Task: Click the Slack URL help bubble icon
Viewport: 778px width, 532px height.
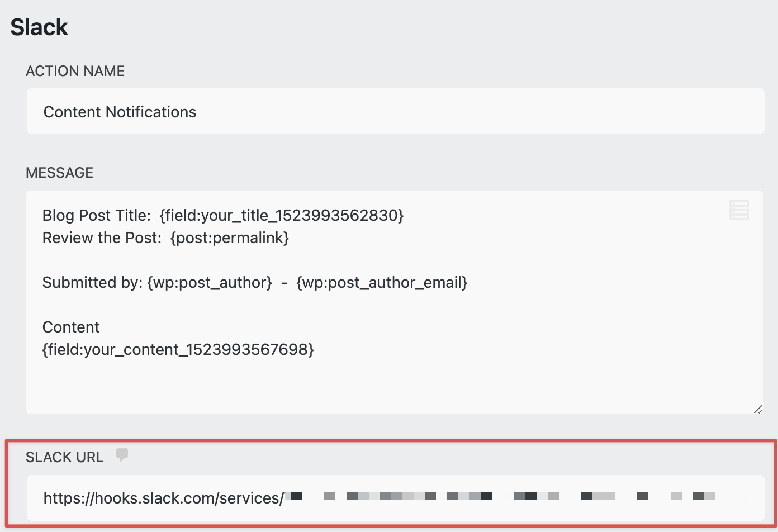Action: coord(122,455)
